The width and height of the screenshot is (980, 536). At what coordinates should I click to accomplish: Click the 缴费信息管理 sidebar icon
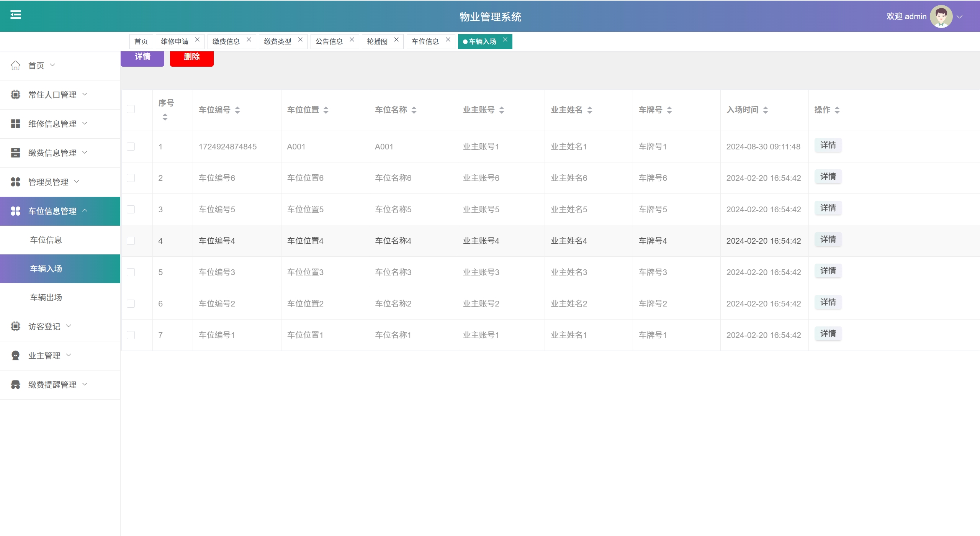[15, 153]
